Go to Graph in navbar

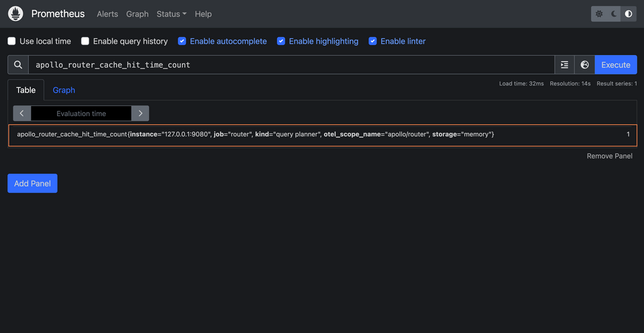(x=137, y=14)
